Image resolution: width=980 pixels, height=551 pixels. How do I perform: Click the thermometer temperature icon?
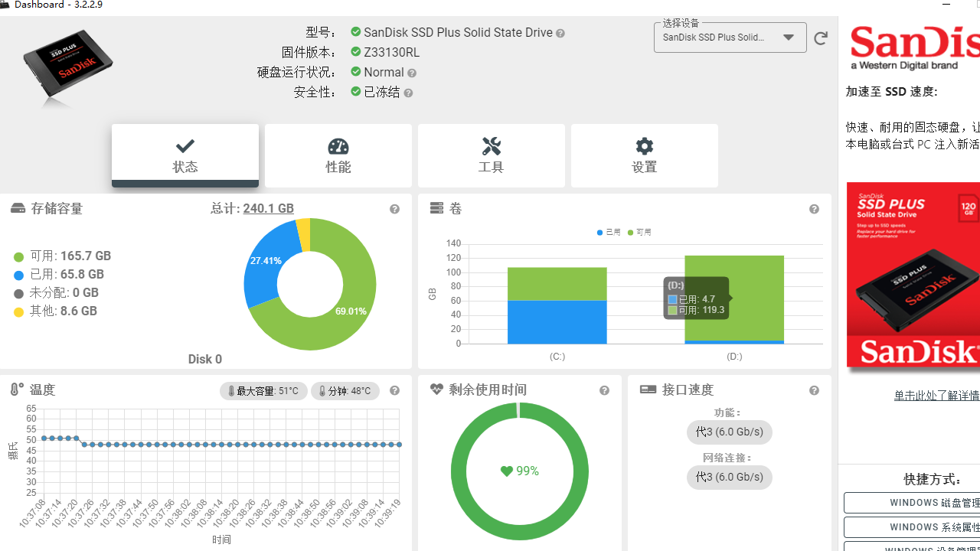pyautogui.click(x=16, y=390)
